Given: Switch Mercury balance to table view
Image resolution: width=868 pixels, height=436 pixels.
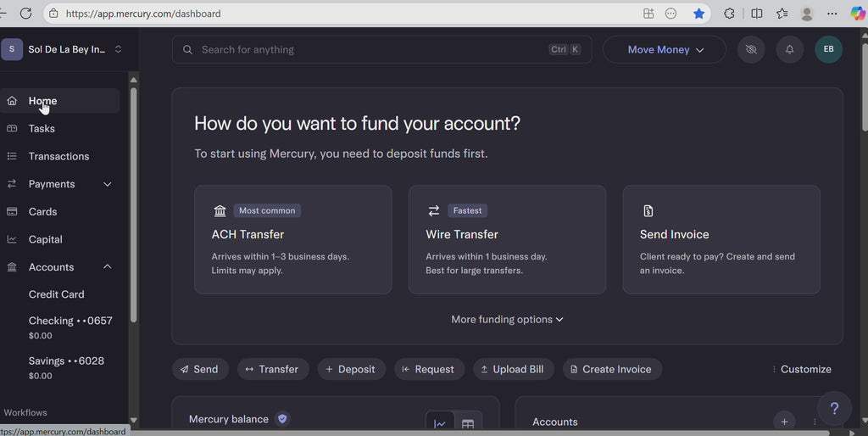Looking at the screenshot, I should [468, 423].
